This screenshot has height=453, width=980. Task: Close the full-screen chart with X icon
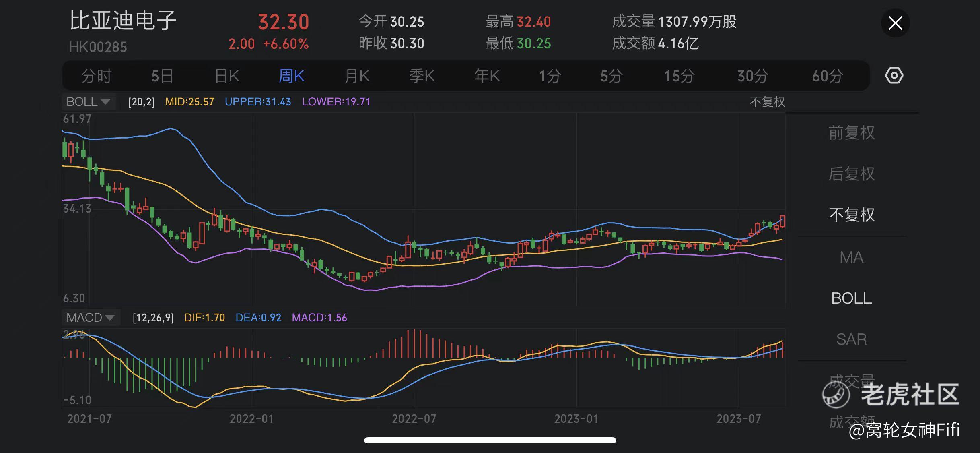click(895, 23)
